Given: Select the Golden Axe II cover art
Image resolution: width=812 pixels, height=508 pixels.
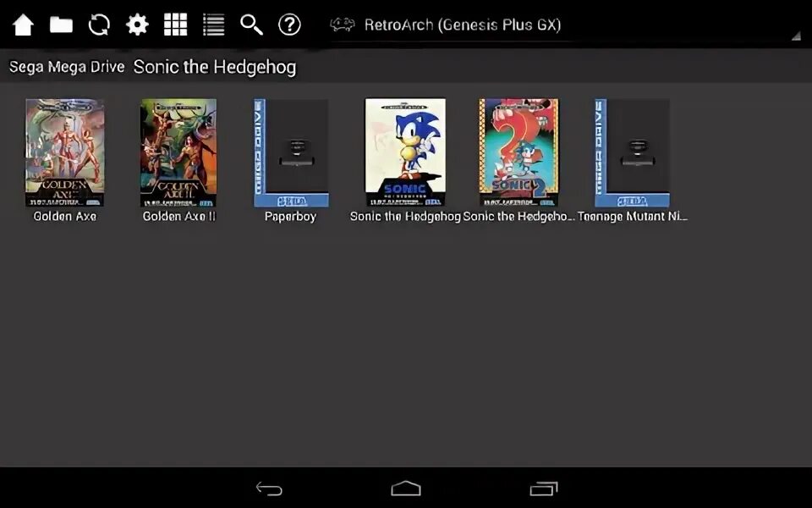Looking at the screenshot, I should click(x=178, y=152).
